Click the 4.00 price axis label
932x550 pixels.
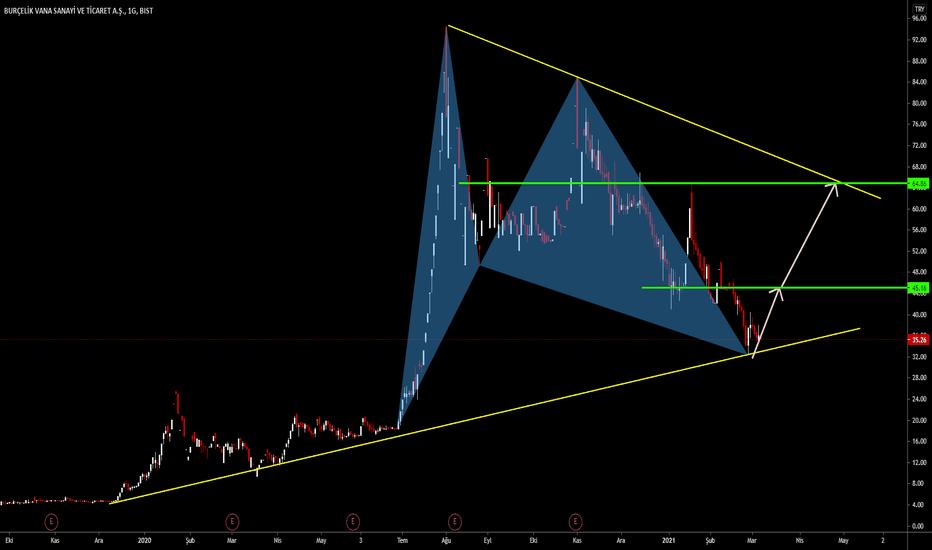(x=919, y=504)
